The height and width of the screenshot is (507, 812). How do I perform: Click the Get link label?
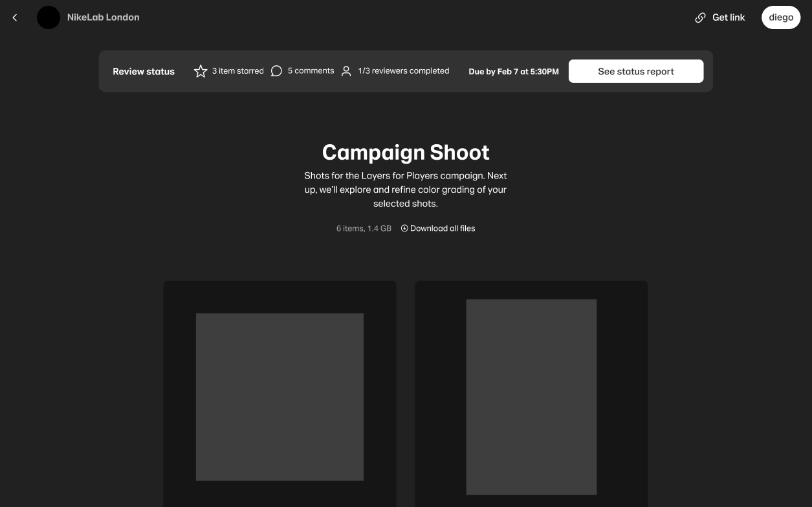[729, 17]
